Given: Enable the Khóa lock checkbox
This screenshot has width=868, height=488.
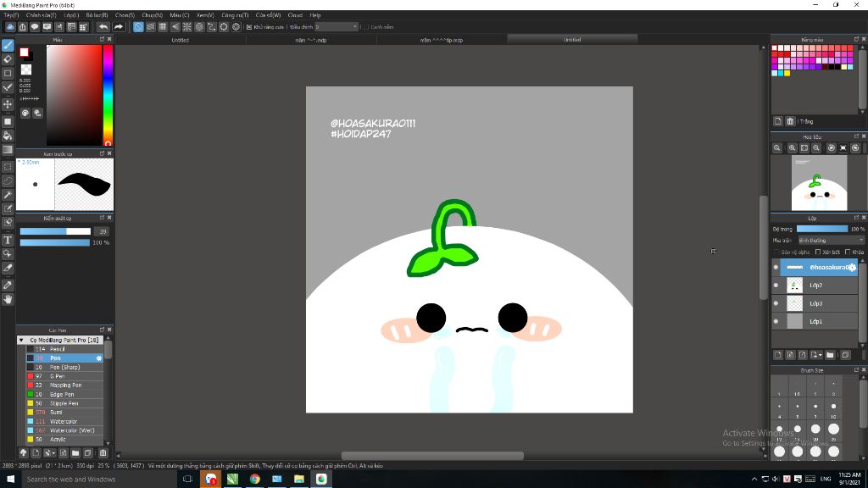Looking at the screenshot, I should [x=849, y=252].
